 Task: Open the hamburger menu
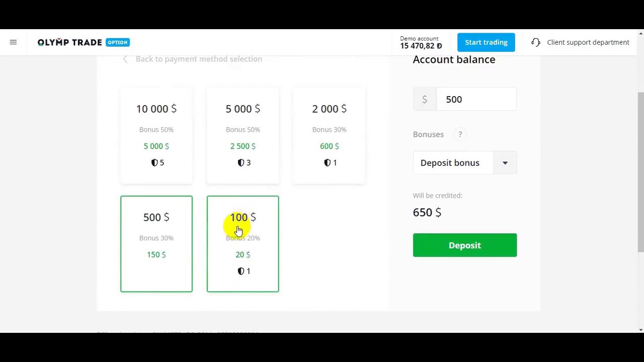13,42
